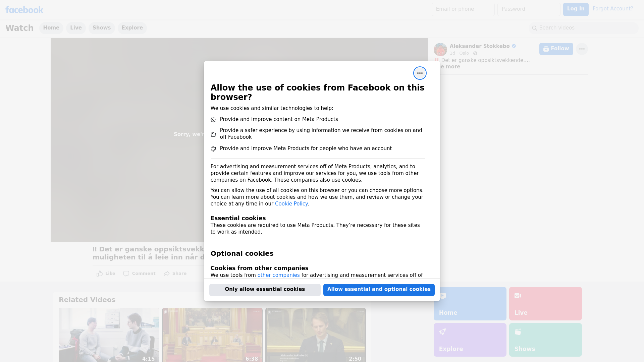
Task: Click the public globe icon under the author name
Action: (475, 53)
